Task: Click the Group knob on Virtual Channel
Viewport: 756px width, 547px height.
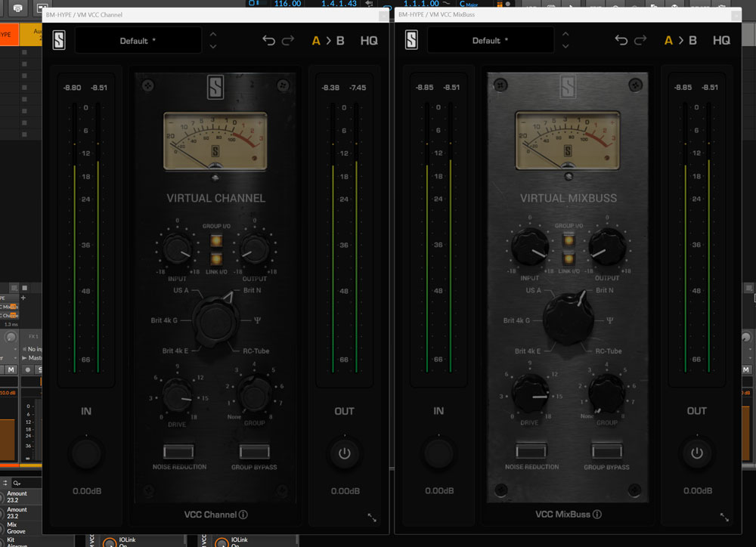Action: tap(254, 395)
